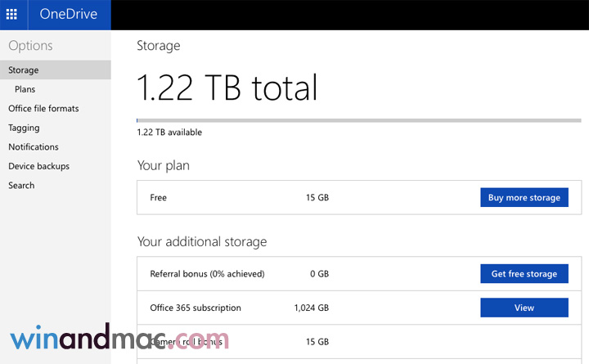Select Storage in the Options sidebar
The image size is (589, 364).
tap(24, 70)
